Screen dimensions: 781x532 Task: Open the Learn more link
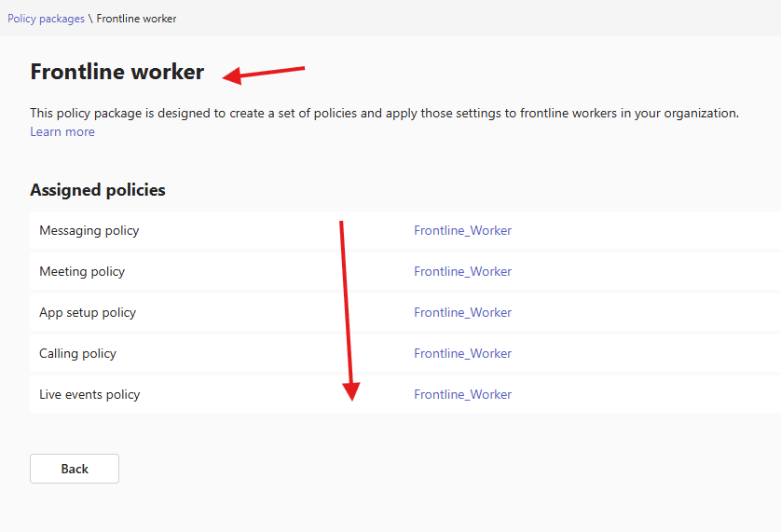(x=62, y=132)
